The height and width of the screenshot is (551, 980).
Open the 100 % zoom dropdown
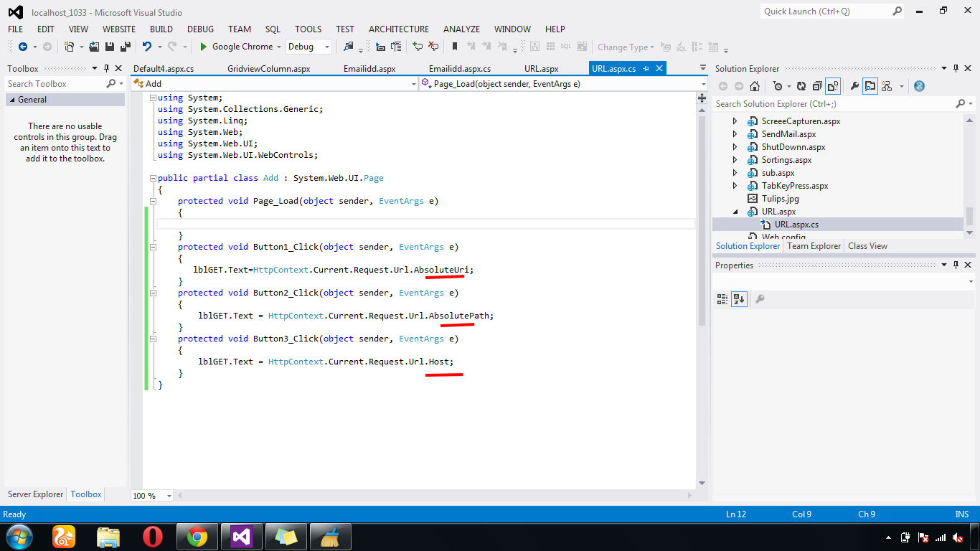[169, 496]
